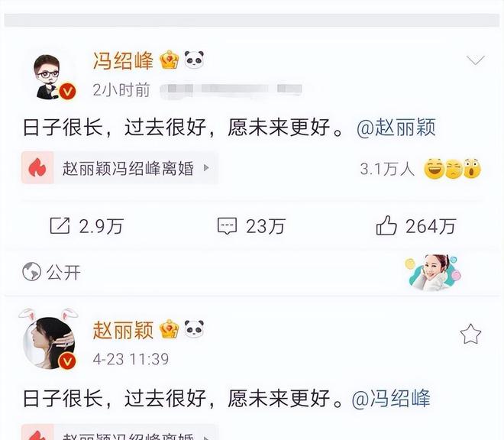Tap the panda badge beside 冯绍峰
504x440 pixels.
194,60
